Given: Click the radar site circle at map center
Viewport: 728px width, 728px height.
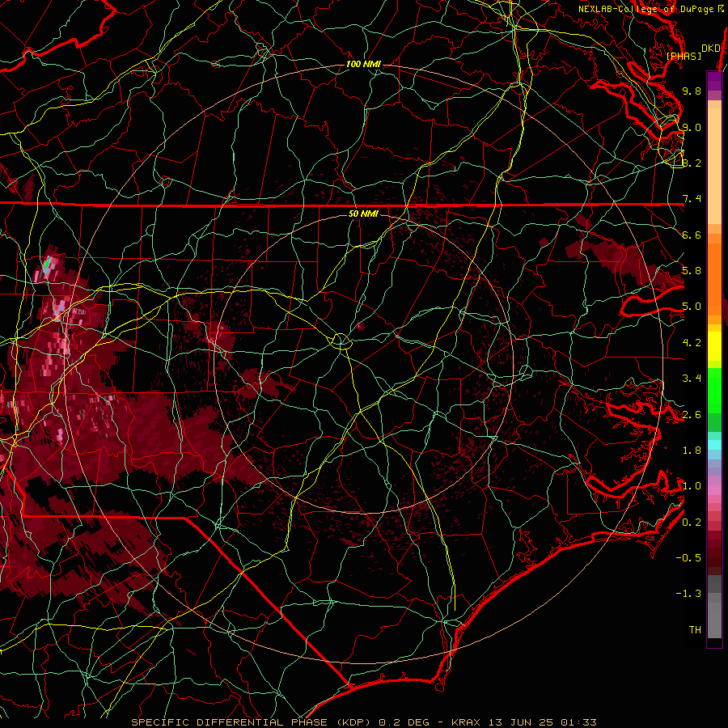Looking at the screenshot, I should [x=341, y=341].
